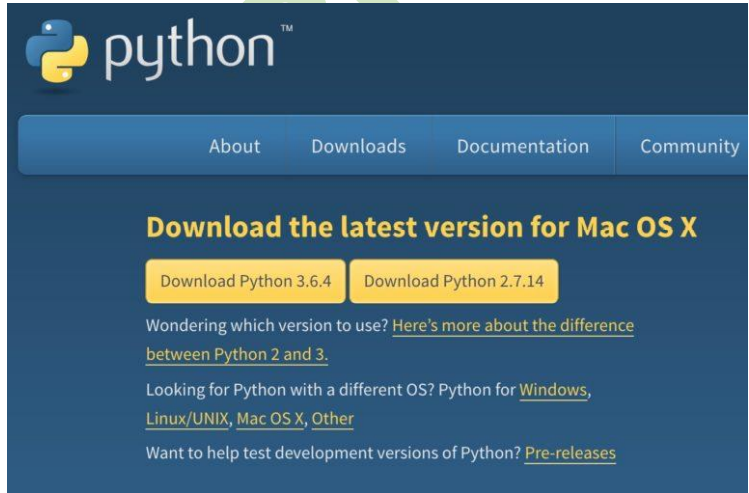The height and width of the screenshot is (493, 749).
Task: Follow "Here's more about the difference" link
Action: 513,326
